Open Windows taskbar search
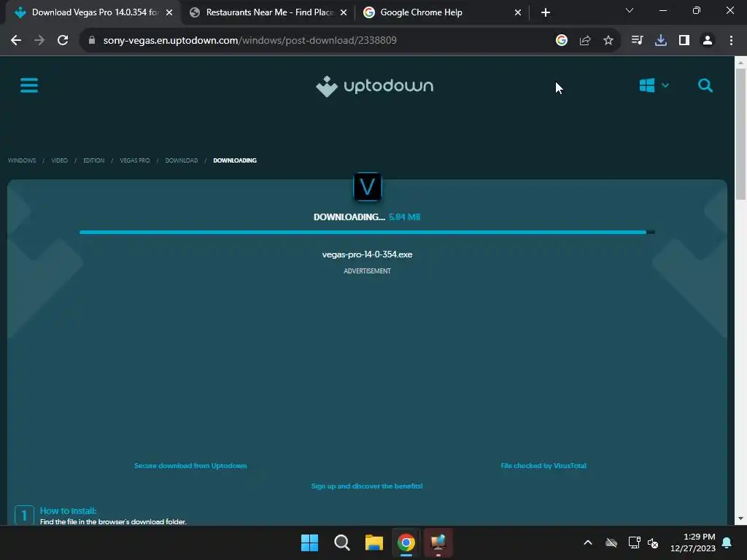The width and height of the screenshot is (747, 560). (x=341, y=542)
